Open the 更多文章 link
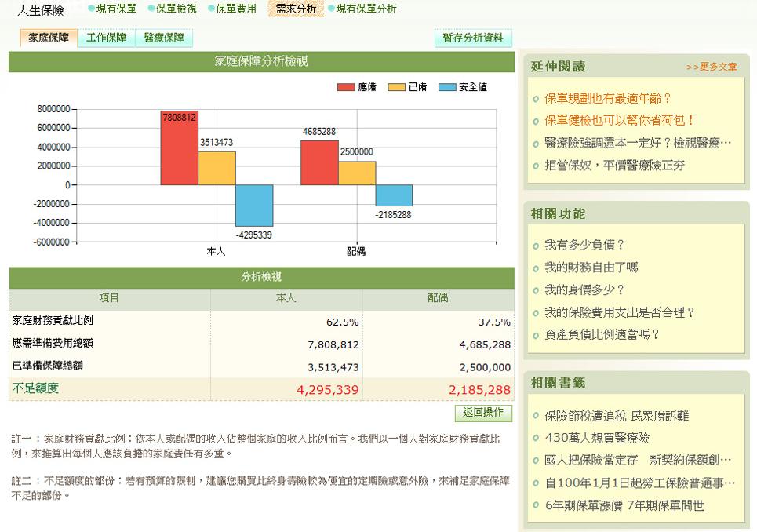Viewport: 757px width, 532px height. (x=712, y=67)
